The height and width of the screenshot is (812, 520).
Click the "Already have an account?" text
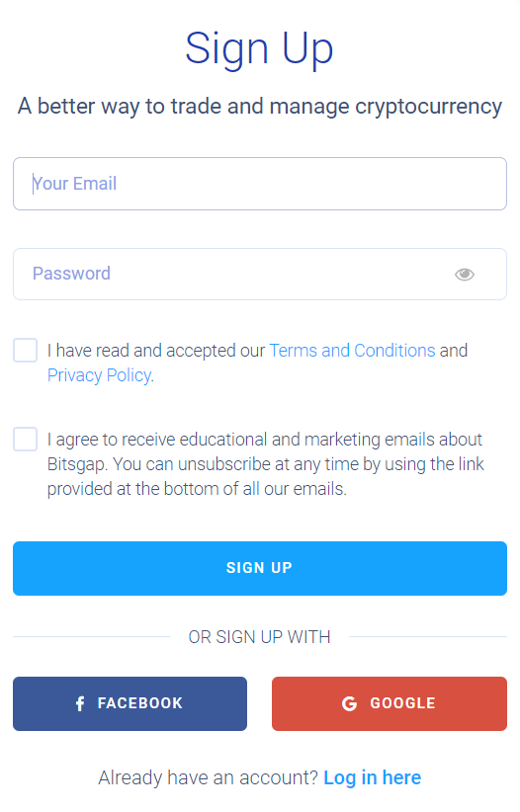(x=208, y=777)
